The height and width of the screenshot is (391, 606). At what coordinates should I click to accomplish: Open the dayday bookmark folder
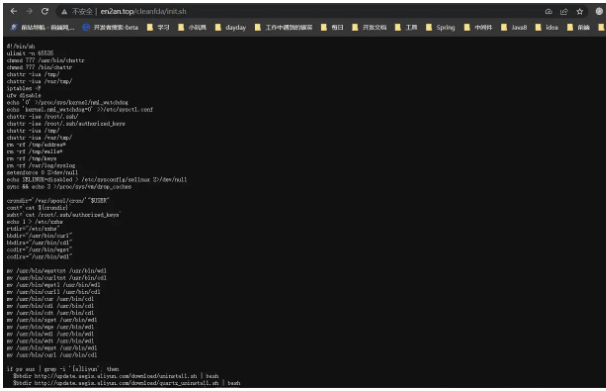point(231,27)
